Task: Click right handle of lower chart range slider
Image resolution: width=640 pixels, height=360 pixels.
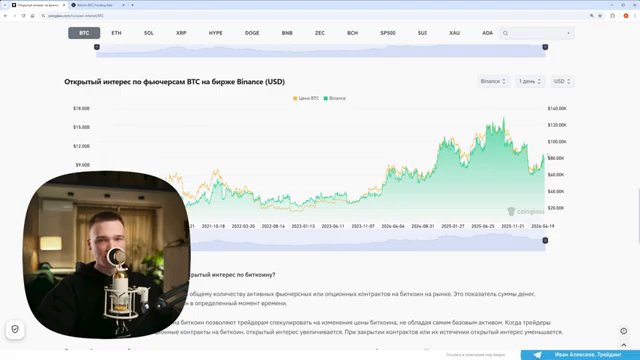Action: 545,240
